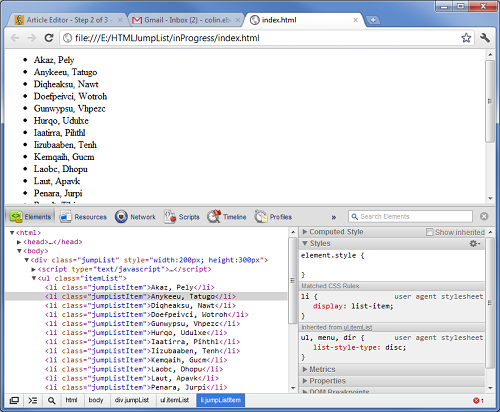View the error count indicator
The image size is (500, 412).
[x=478, y=400]
